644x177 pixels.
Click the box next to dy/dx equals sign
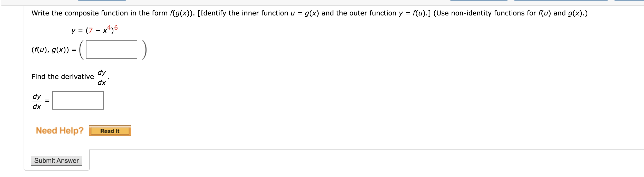click(77, 100)
